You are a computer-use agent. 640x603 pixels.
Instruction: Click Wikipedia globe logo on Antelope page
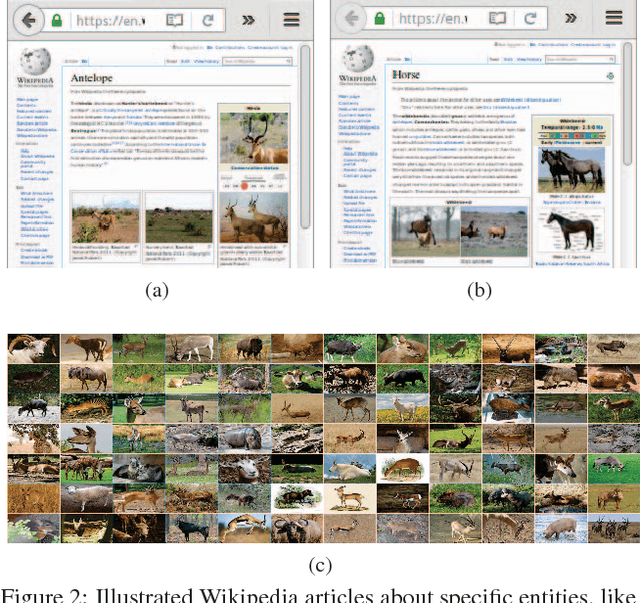35,61
